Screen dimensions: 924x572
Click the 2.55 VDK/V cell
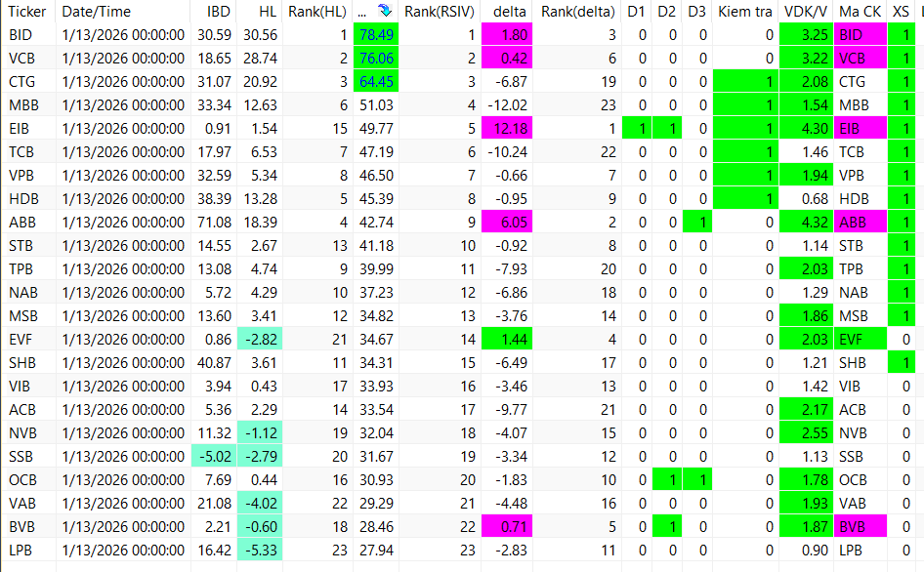coord(806,433)
